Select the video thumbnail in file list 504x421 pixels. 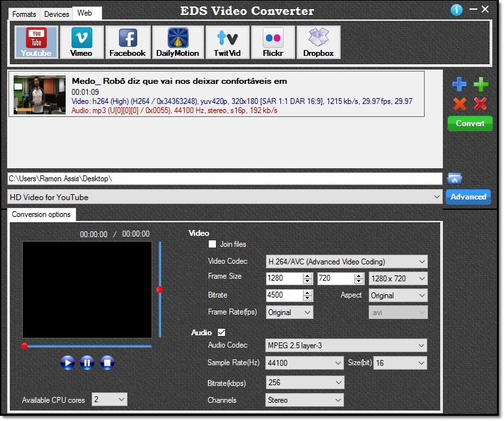[x=40, y=95]
